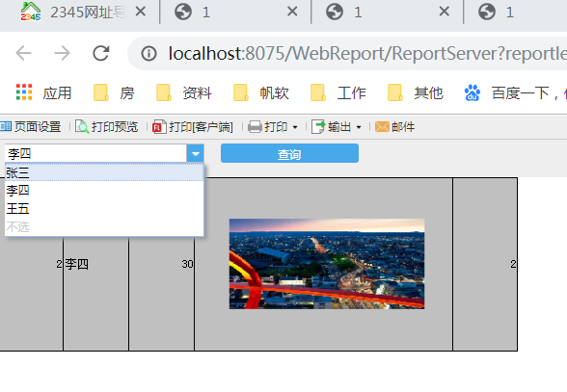Click 打印[客户端] client print

(x=193, y=127)
